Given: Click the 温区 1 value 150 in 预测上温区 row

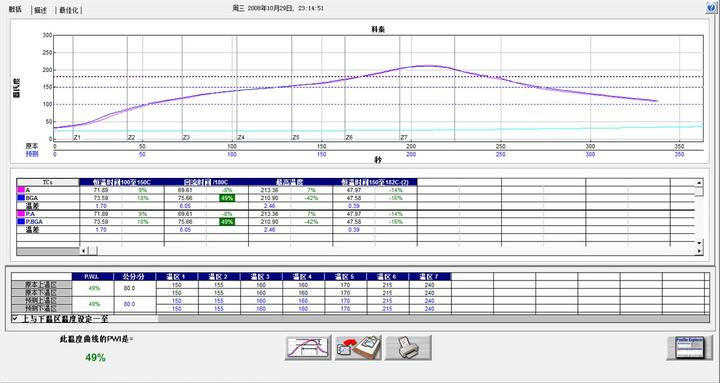Looking at the screenshot, I should (177, 301).
